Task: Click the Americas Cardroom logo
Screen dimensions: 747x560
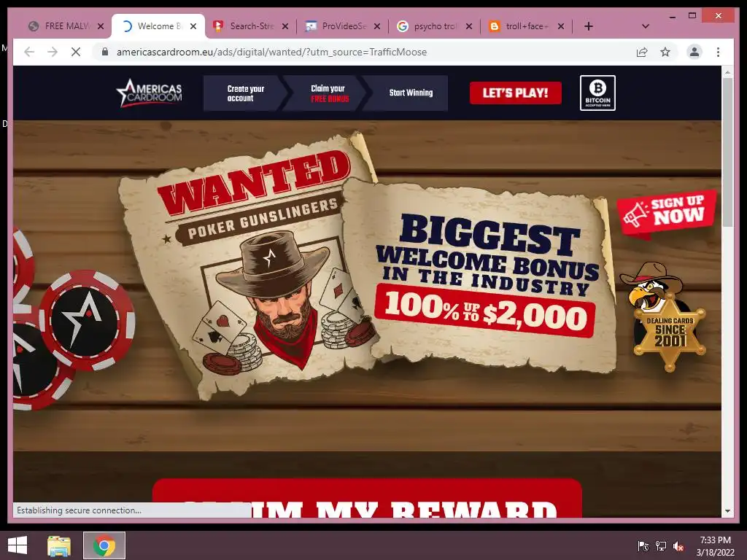Action: (149, 93)
